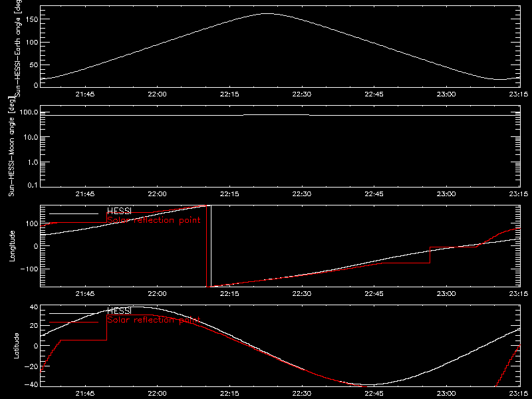Click 22:30 label under Longitude plot
This screenshot has height=399, width=532.
pos(302,293)
